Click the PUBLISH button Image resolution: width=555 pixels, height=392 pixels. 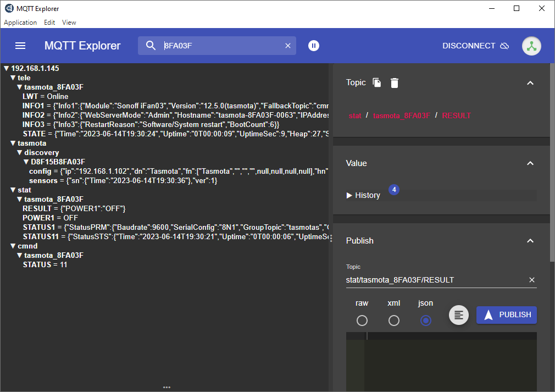point(507,315)
